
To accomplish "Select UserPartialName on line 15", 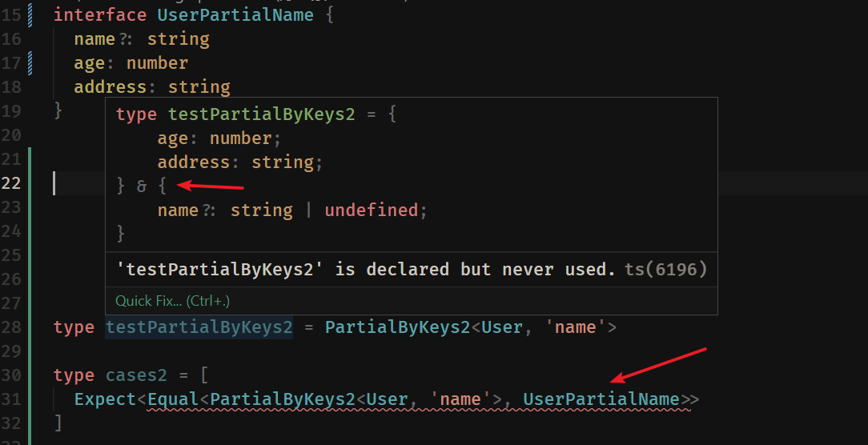I will tap(235, 14).
